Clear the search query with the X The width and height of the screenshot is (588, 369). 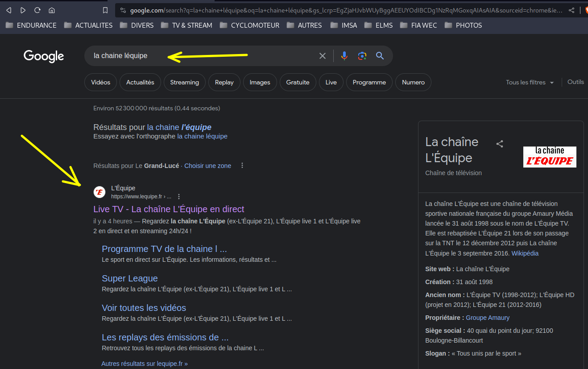(x=323, y=56)
